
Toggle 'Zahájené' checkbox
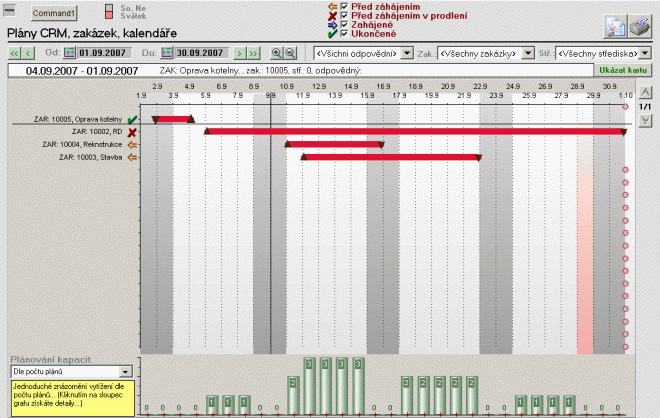[x=344, y=24]
